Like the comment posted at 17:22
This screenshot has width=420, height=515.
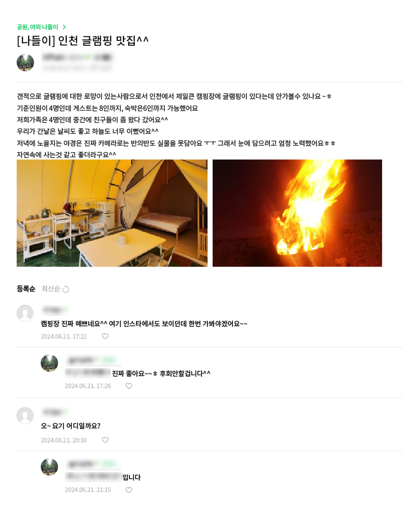(105, 336)
